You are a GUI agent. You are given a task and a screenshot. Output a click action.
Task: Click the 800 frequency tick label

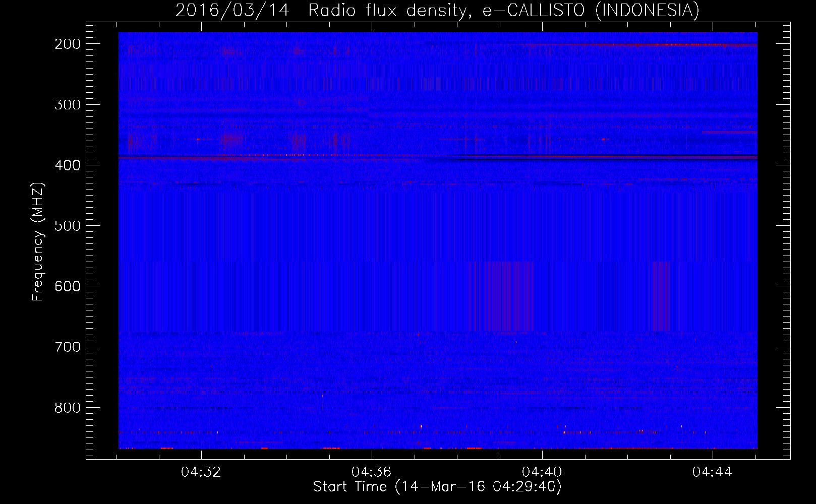coord(68,407)
